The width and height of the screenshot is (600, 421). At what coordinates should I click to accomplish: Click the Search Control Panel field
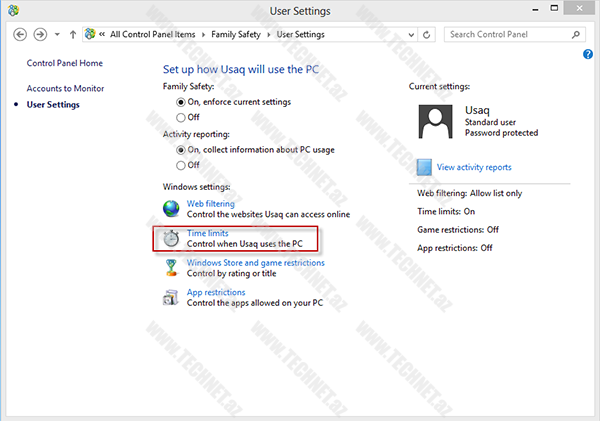tap(508, 34)
